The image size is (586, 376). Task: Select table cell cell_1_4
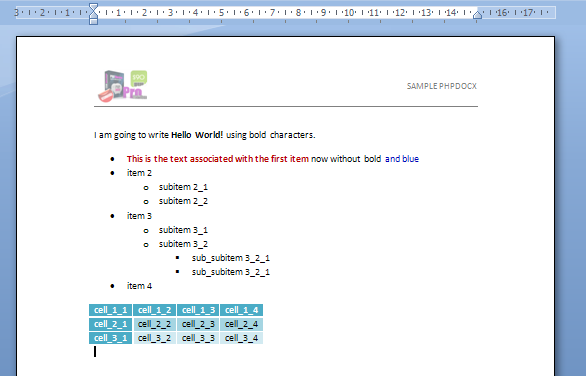point(241,310)
